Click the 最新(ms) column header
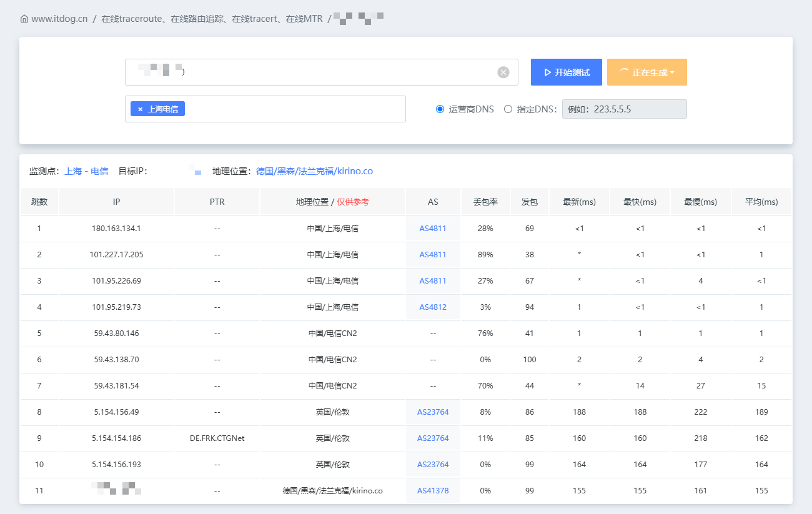Screen dimensions: 812x514 [579, 202]
